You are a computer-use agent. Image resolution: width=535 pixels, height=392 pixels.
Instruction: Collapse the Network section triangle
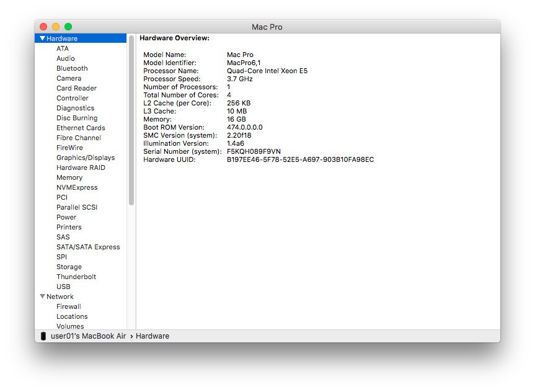coord(42,296)
